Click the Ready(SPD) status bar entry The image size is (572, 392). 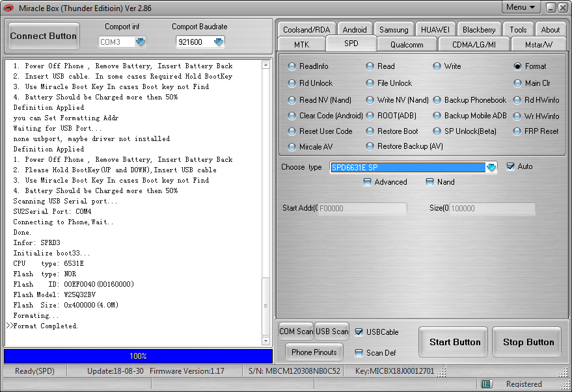[34, 371]
